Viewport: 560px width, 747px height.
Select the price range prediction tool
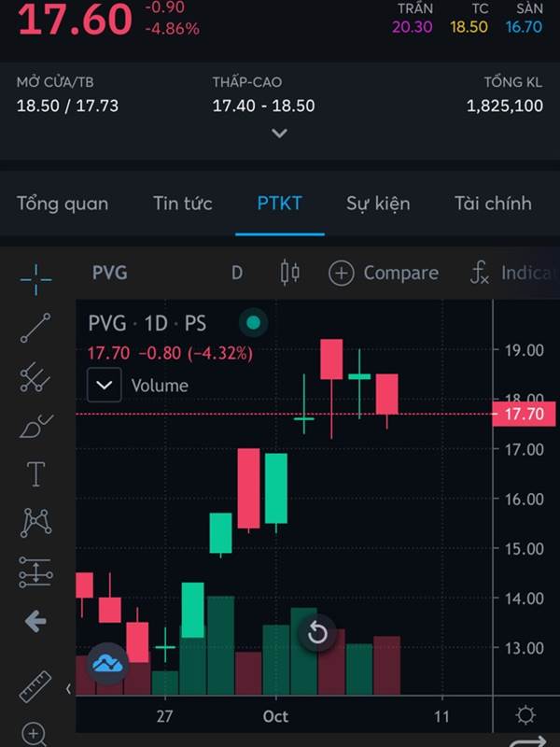pos(36,572)
